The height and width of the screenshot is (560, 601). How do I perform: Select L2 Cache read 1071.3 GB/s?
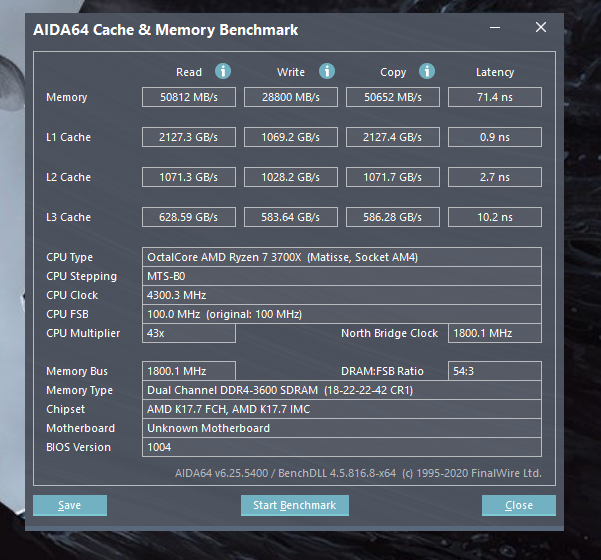pyautogui.click(x=189, y=177)
